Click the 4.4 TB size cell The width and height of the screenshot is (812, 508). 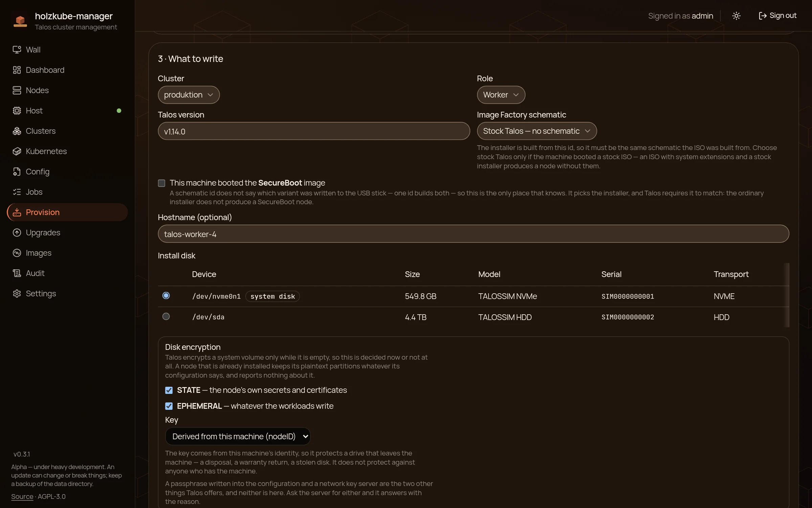415,317
